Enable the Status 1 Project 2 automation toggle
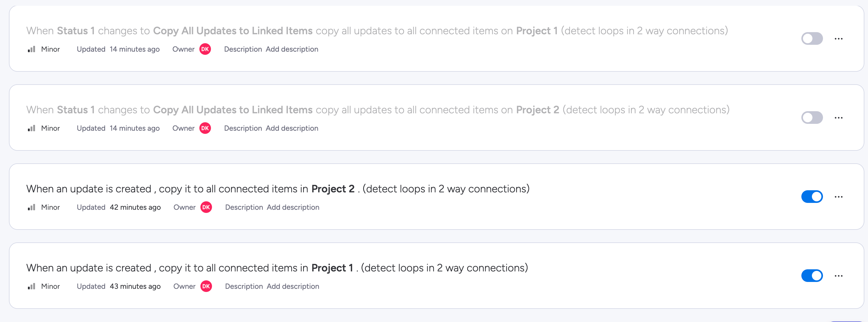This screenshot has height=322, width=868. tap(812, 118)
